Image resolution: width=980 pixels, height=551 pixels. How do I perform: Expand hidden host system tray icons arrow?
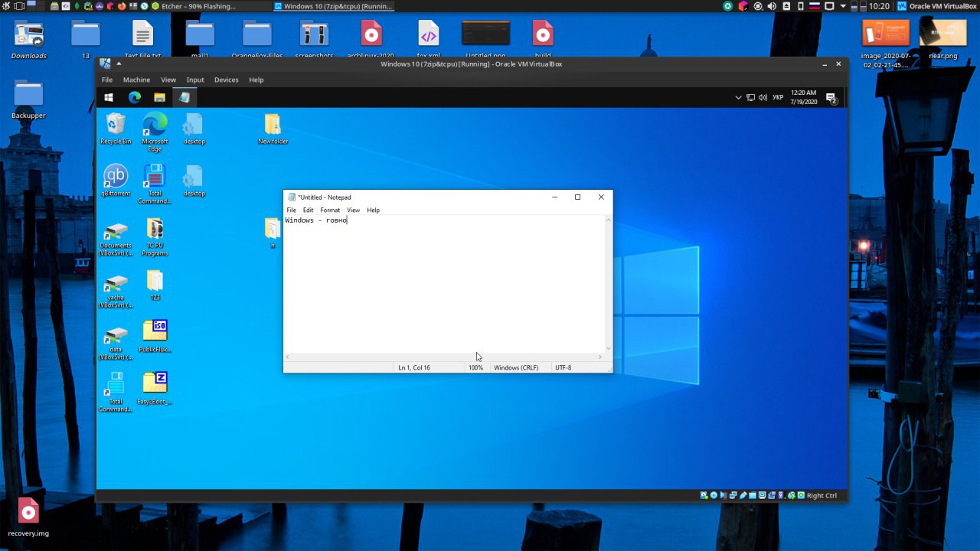[843, 6]
